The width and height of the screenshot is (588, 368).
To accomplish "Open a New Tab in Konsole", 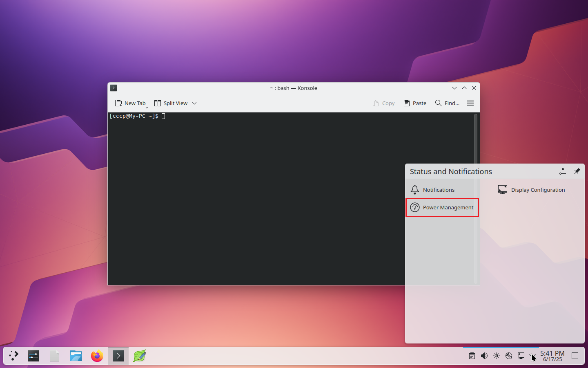I will (x=130, y=103).
